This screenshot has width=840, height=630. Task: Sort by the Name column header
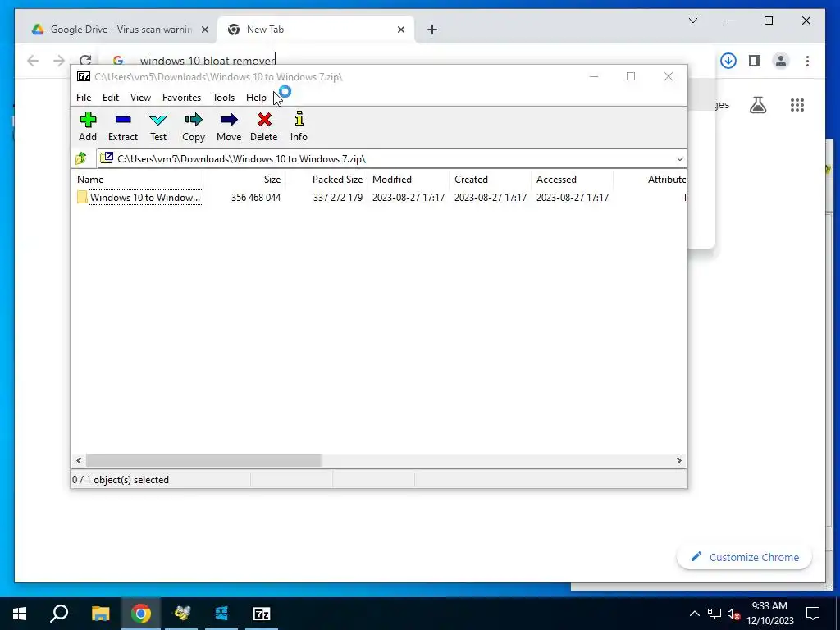pyautogui.click(x=137, y=180)
